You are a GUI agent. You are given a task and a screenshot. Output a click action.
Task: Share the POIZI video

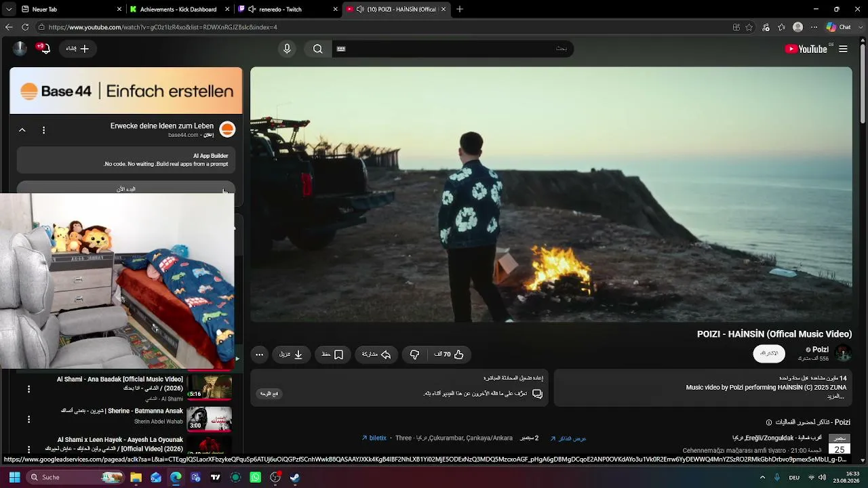point(376,354)
